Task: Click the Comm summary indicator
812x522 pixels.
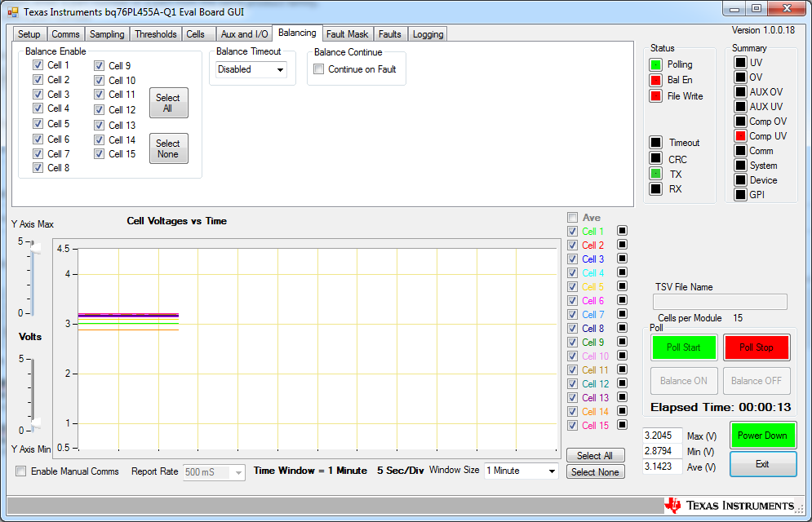Action: 740,151
